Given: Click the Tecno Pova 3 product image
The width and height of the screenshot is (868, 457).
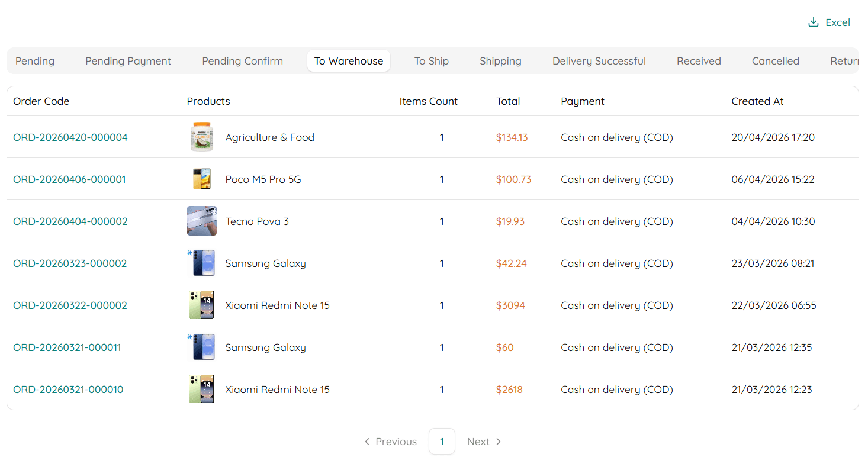Looking at the screenshot, I should [202, 221].
